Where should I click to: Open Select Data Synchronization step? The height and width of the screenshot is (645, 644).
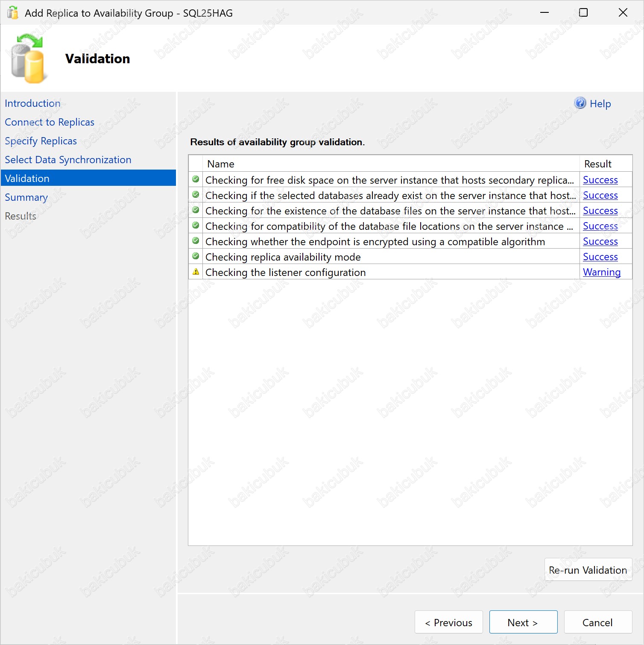pyautogui.click(x=68, y=160)
